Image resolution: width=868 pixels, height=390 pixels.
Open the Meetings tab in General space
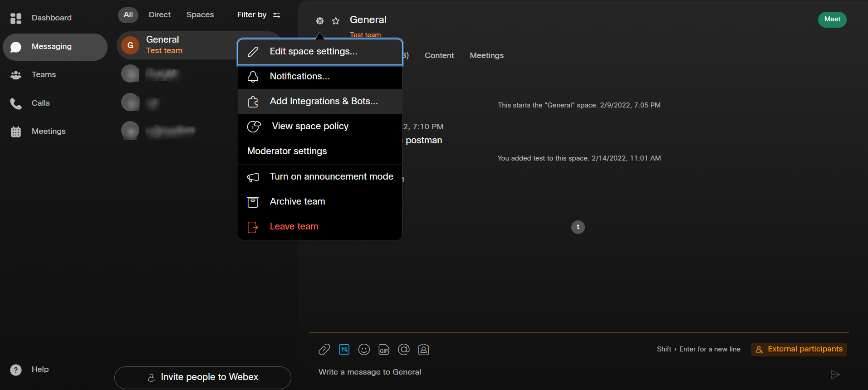coord(486,56)
